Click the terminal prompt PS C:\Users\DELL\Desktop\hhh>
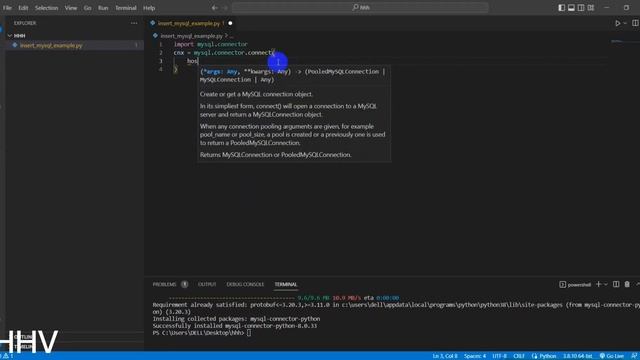 tap(198, 333)
